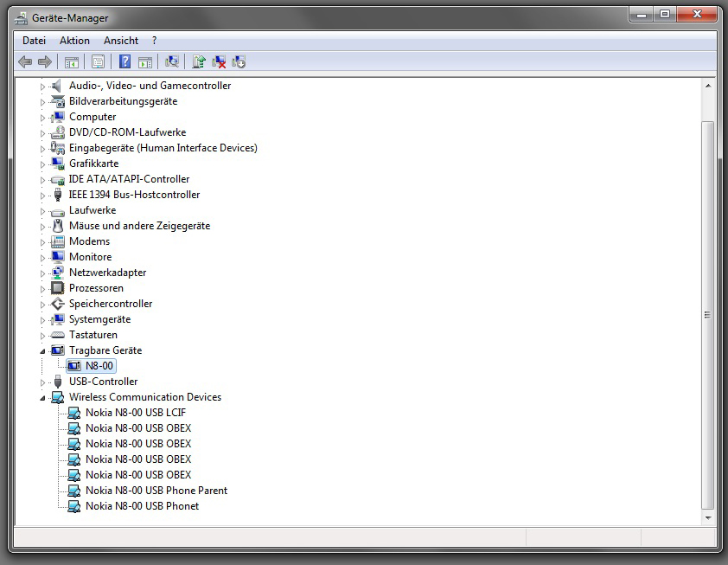Image resolution: width=728 pixels, height=565 pixels.
Task: Expand the Monitore node
Action: coord(42,258)
